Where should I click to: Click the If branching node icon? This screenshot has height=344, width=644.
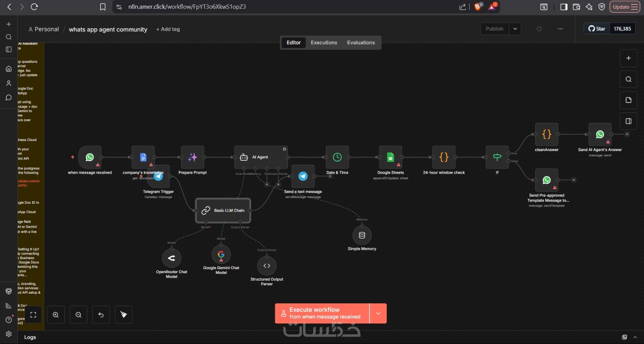pos(497,157)
